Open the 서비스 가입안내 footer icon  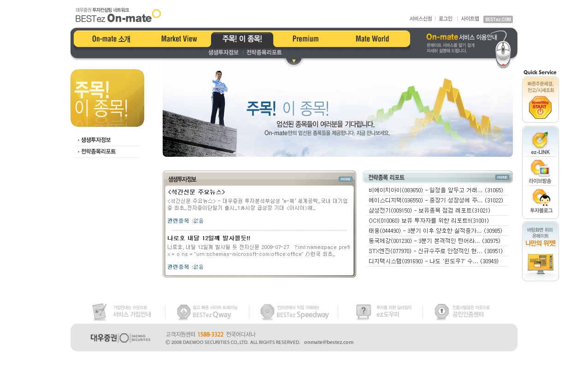(121, 312)
